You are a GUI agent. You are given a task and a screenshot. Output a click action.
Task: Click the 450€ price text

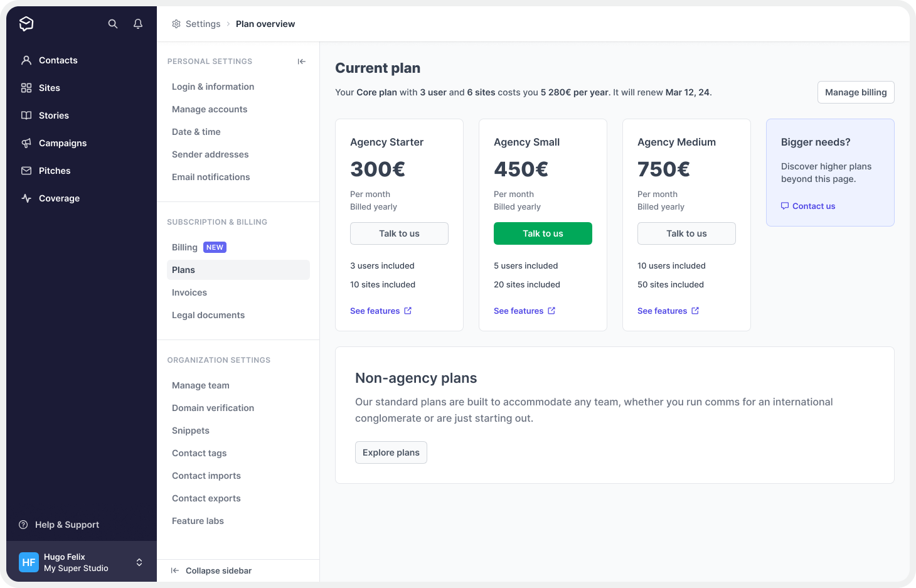521,169
